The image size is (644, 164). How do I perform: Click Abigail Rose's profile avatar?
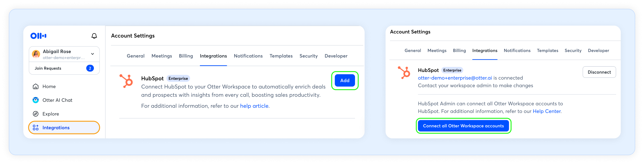coord(36,54)
